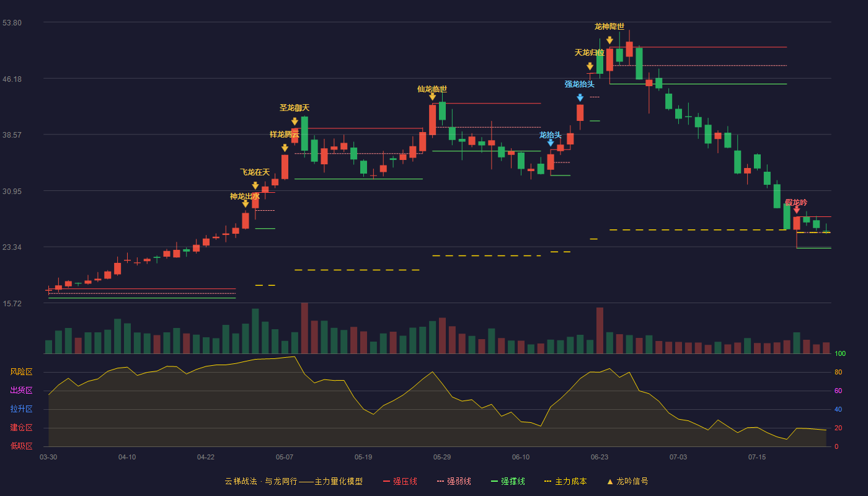Select the 出货区 zone label
Screen dimensions: 868x496
coord(21,391)
